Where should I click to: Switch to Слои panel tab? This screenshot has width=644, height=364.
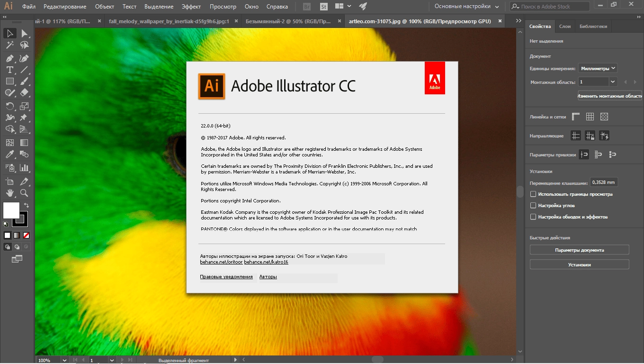click(x=564, y=27)
